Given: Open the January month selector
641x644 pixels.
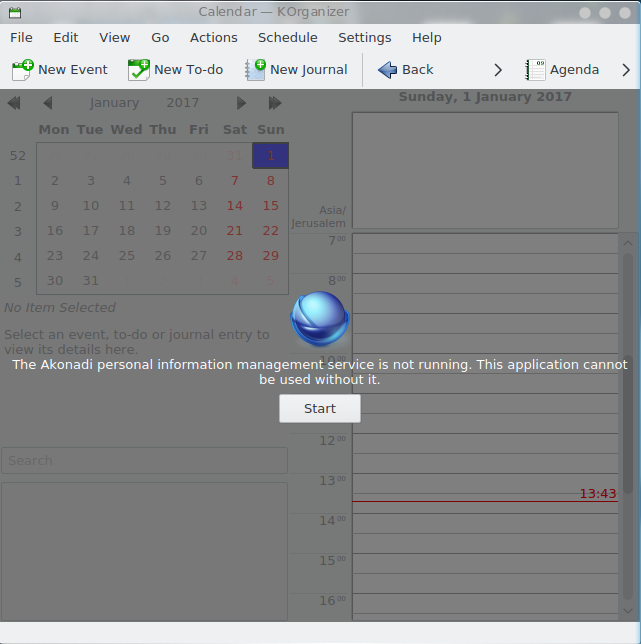Looking at the screenshot, I should pos(114,103).
